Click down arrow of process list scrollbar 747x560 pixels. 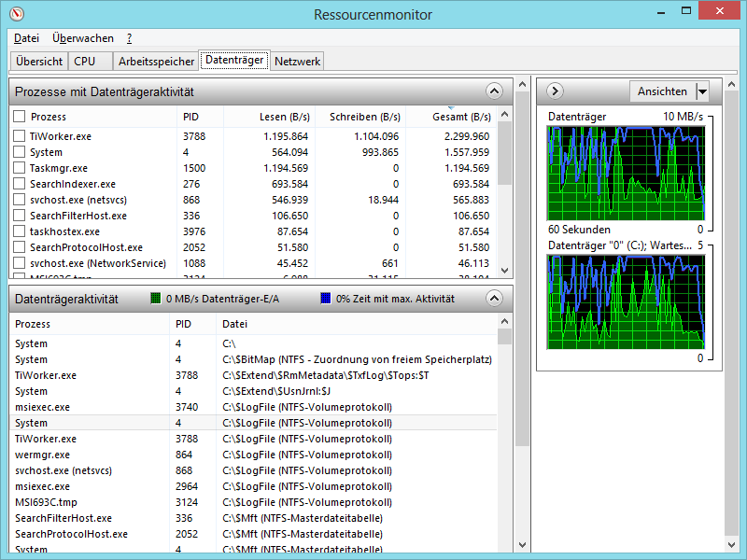click(x=505, y=271)
